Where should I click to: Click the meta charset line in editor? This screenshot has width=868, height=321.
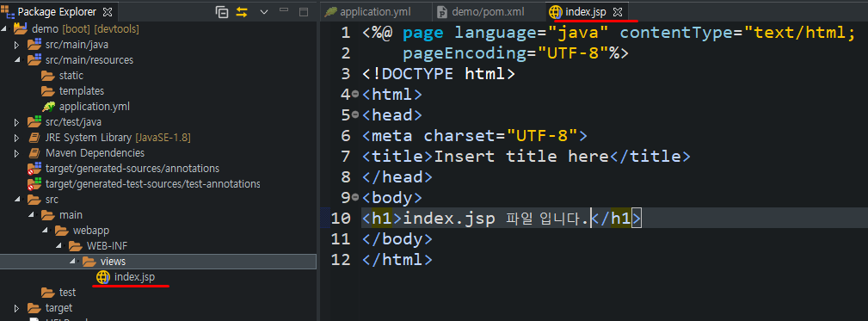coord(474,136)
